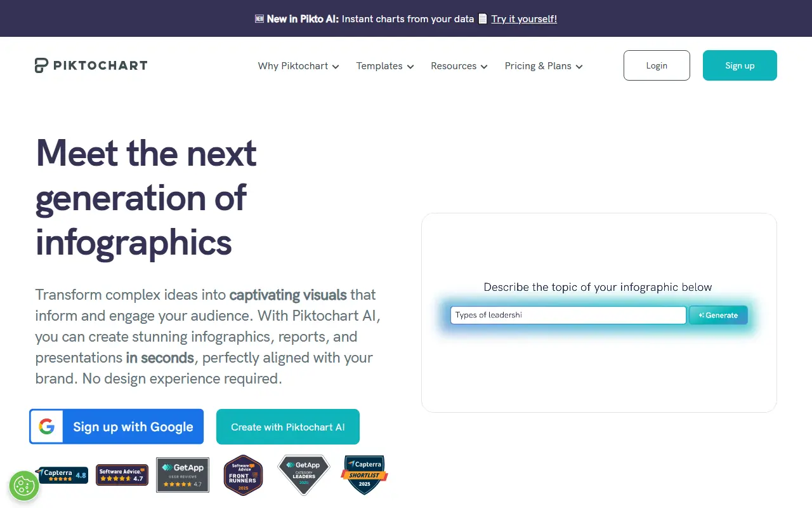Click the Google G icon

pos(47,426)
